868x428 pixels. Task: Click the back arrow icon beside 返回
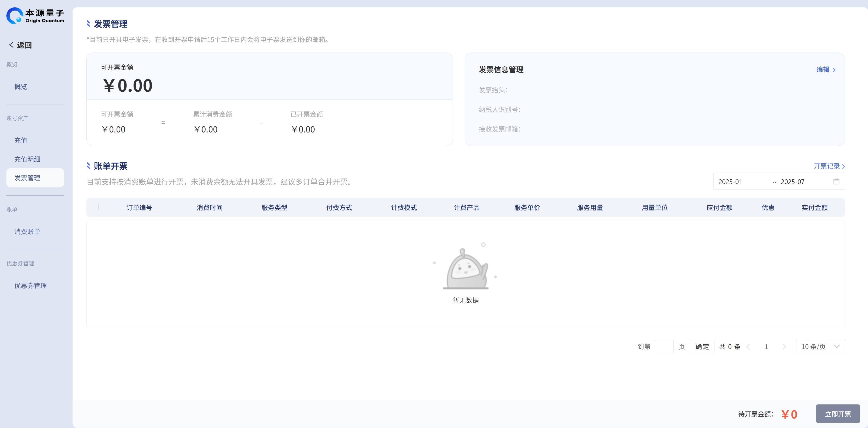coord(12,45)
